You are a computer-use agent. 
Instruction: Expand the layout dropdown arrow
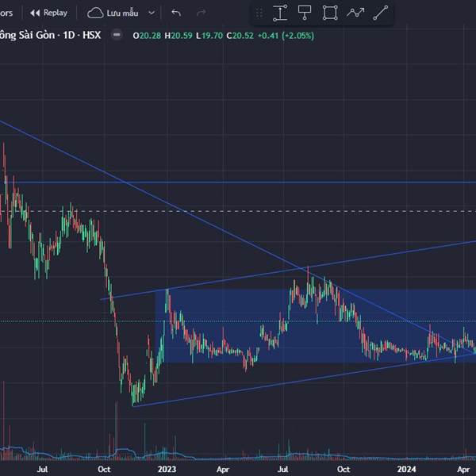(x=152, y=13)
